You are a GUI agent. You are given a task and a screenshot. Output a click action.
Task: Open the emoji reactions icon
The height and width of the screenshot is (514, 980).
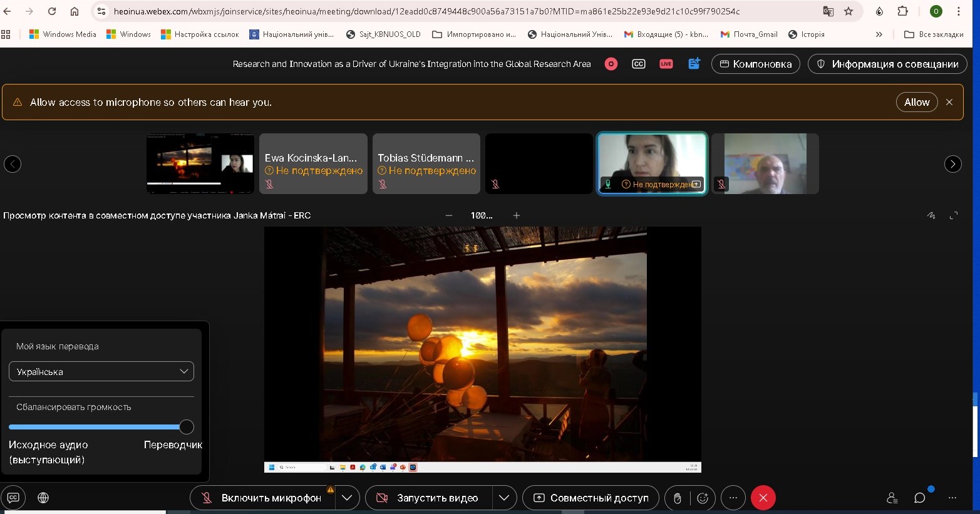point(703,498)
